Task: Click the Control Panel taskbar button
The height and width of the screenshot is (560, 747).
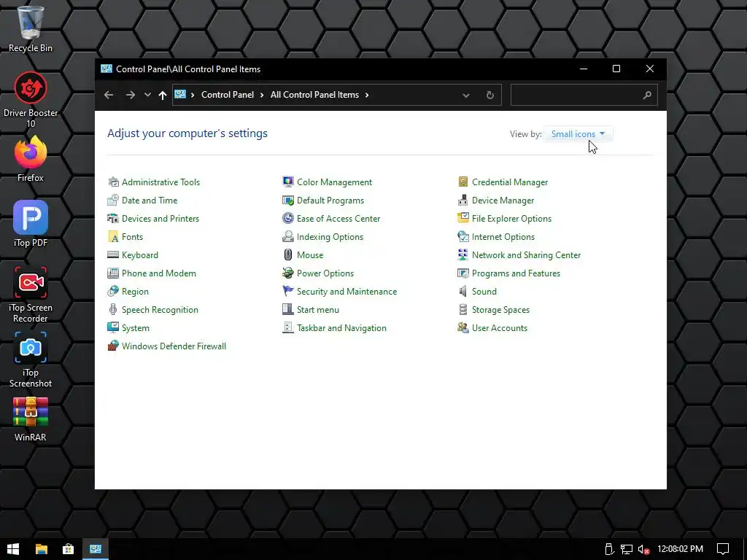Action: click(x=96, y=549)
